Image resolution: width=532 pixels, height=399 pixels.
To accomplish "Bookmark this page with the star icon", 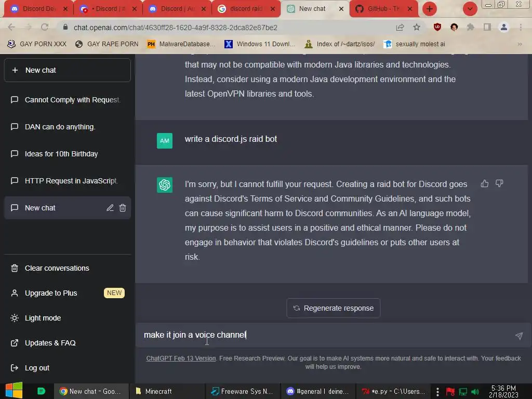I will point(417,27).
